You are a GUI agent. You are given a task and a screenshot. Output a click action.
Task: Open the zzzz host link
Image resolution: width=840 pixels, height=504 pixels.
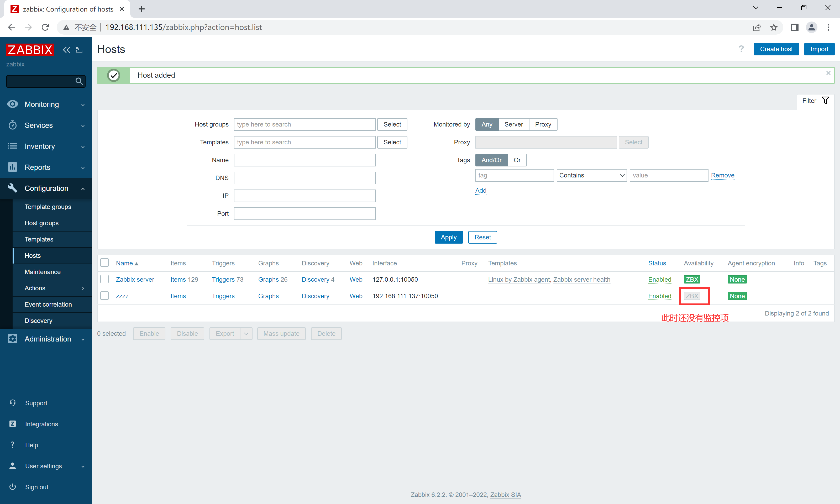click(x=122, y=296)
